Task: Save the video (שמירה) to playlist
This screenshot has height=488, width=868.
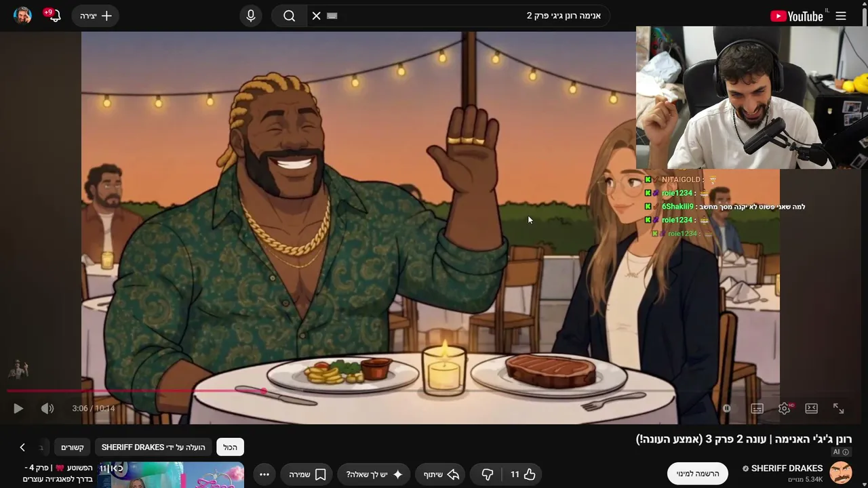Action: tap(308, 474)
